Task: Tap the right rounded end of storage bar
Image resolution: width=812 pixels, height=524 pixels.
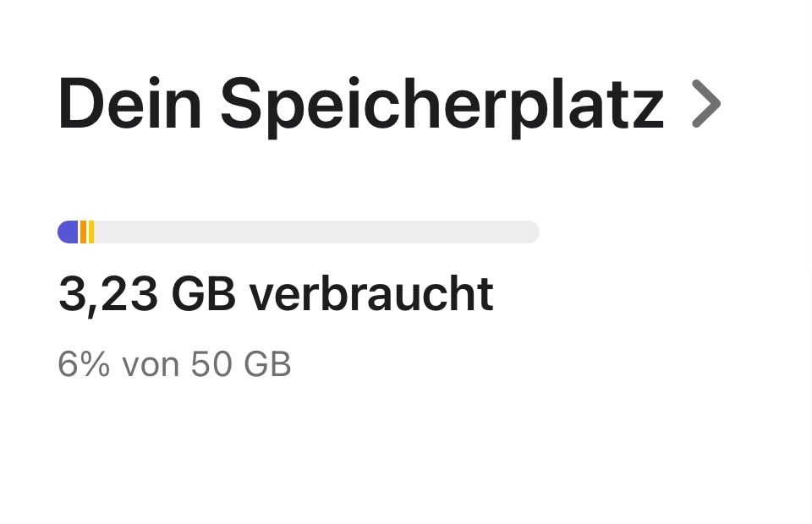Action: [531, 232]
